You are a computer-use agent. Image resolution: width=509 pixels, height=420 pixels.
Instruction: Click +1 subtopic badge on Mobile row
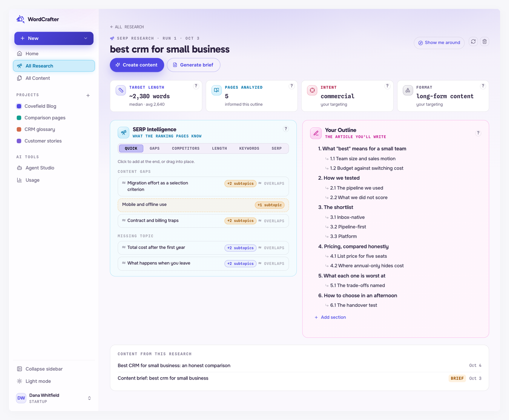coord(269,205)
